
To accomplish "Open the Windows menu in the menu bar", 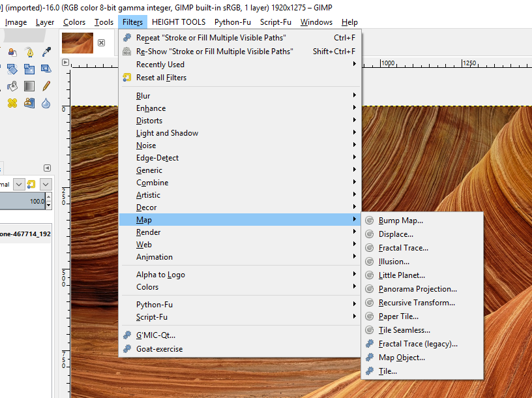I will [x=316, y=22].
